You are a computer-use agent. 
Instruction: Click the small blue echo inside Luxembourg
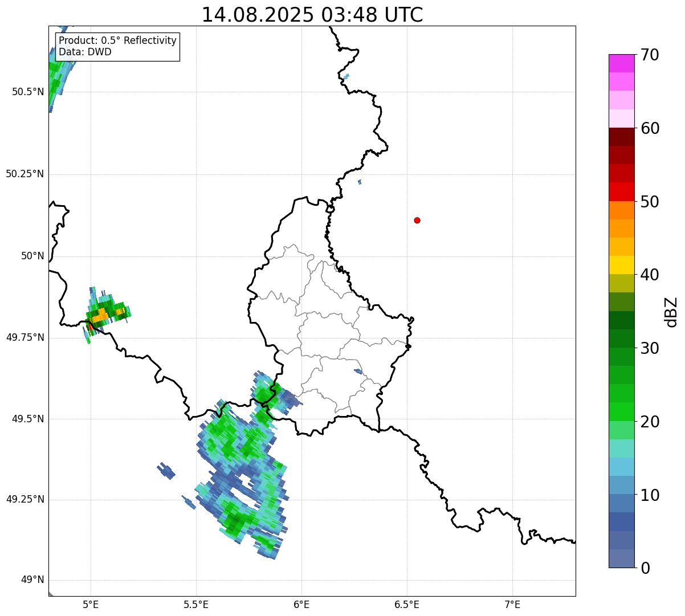[x=358, y=372]
